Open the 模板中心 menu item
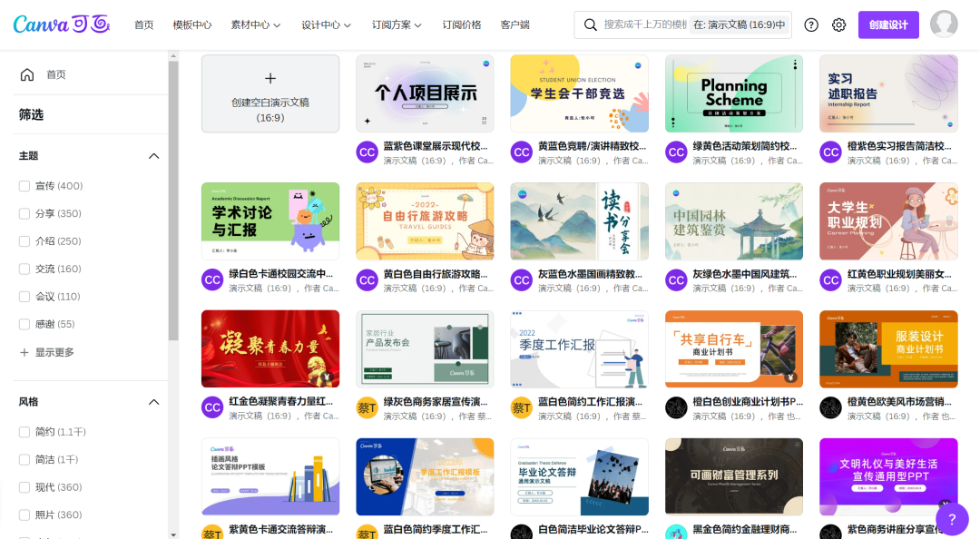Screen dimensions: 980x539 click(192, 25)
